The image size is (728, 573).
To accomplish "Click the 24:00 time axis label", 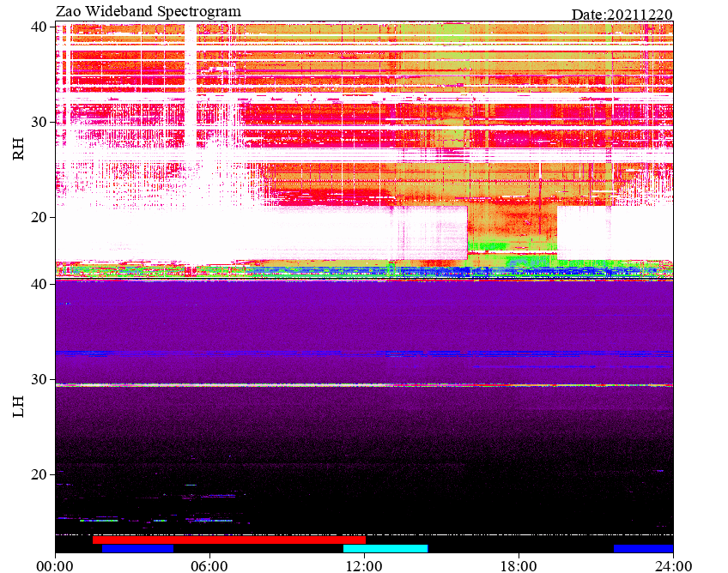I will [x=673, y=566].
